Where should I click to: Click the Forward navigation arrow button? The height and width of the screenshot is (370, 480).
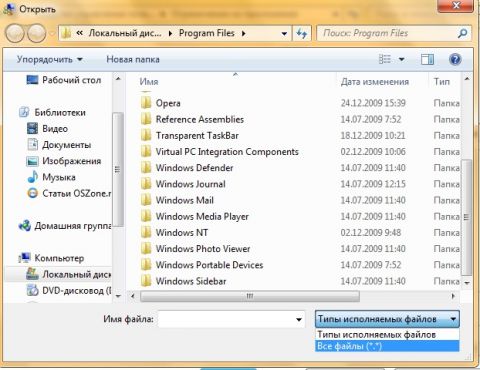36,33
